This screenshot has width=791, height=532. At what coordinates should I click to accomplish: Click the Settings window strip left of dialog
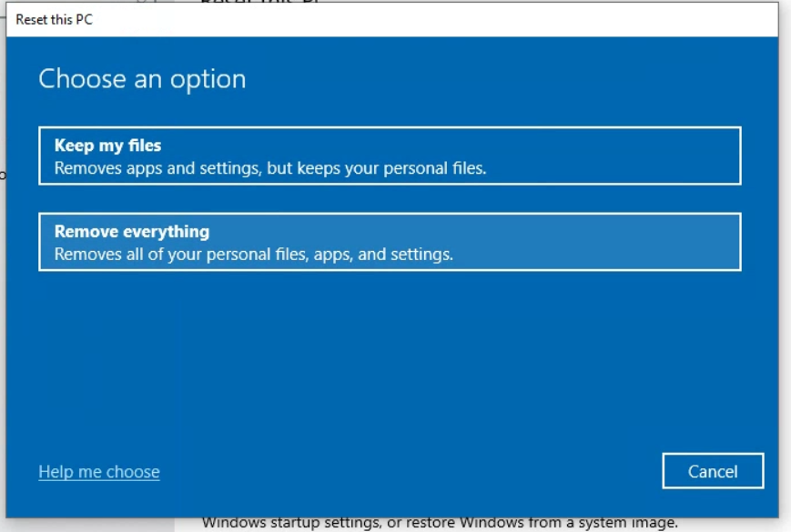(3, 273)
